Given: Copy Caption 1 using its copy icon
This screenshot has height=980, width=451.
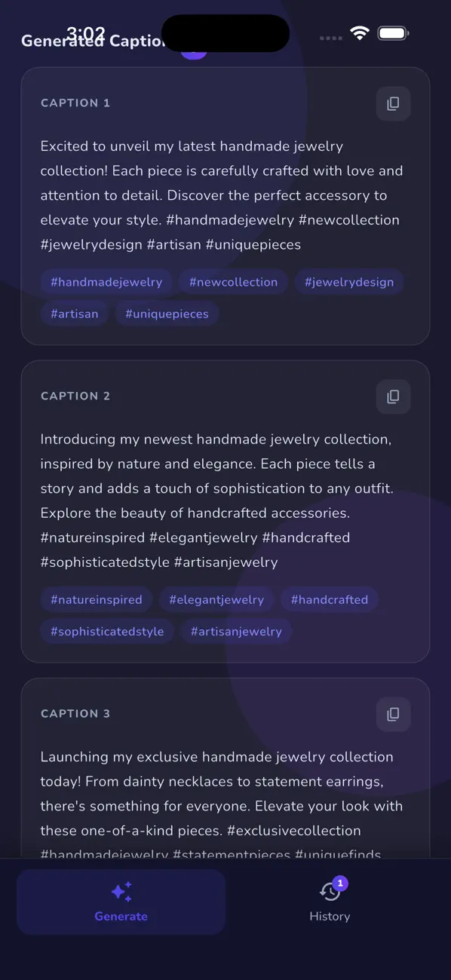Looking at the screenshot, I should (x=393, y=103).
